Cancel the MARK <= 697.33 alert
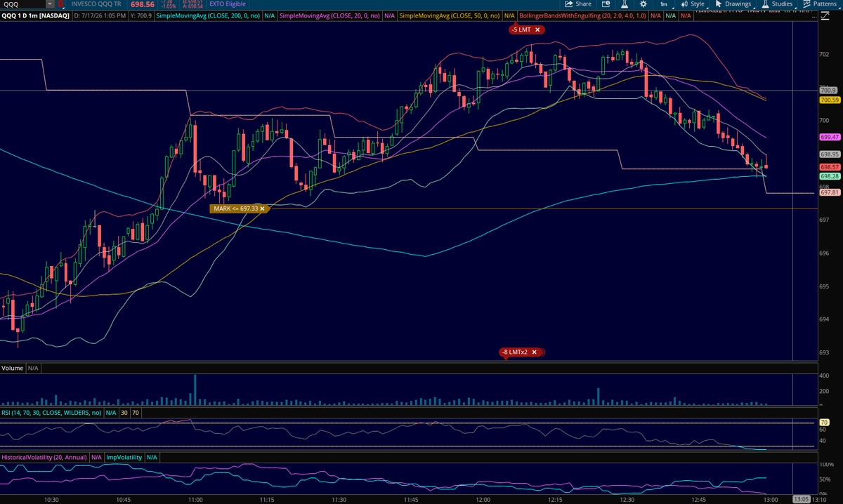The width and height of the screenshot is (843, 504). pyautogui.click(x=262, y=208)
